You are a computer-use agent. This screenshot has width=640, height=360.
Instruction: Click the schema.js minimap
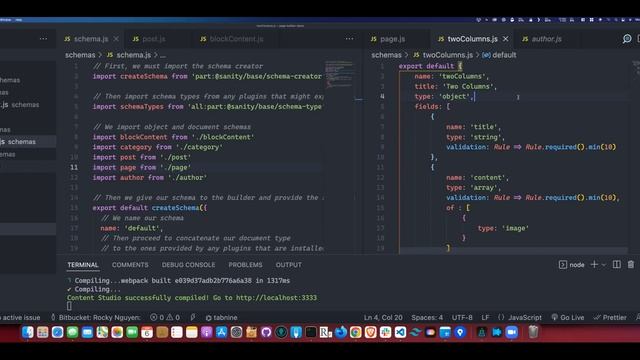point(339,74)
